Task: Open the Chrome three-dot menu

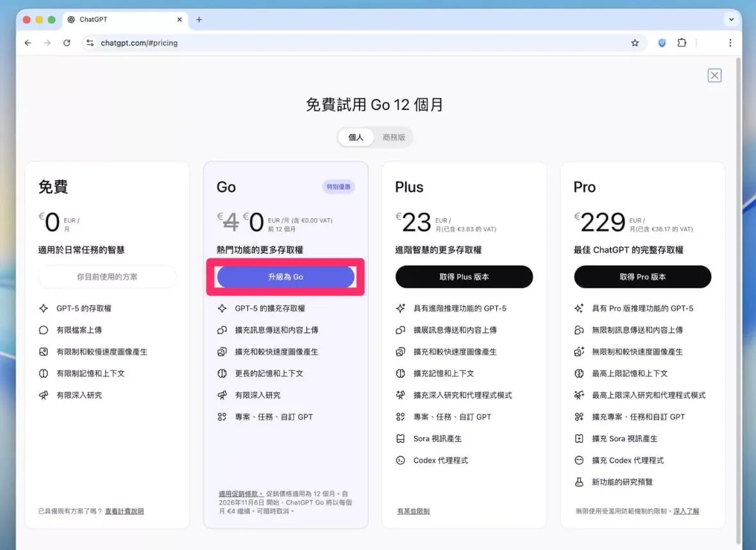Action: (x=730, y=43)
